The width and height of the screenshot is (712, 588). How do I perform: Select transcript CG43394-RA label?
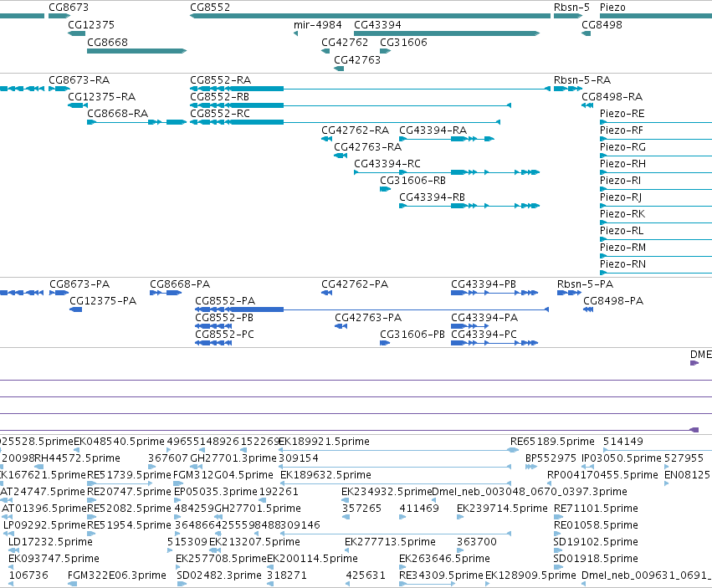pyautogui.click(x=433, y=130)
